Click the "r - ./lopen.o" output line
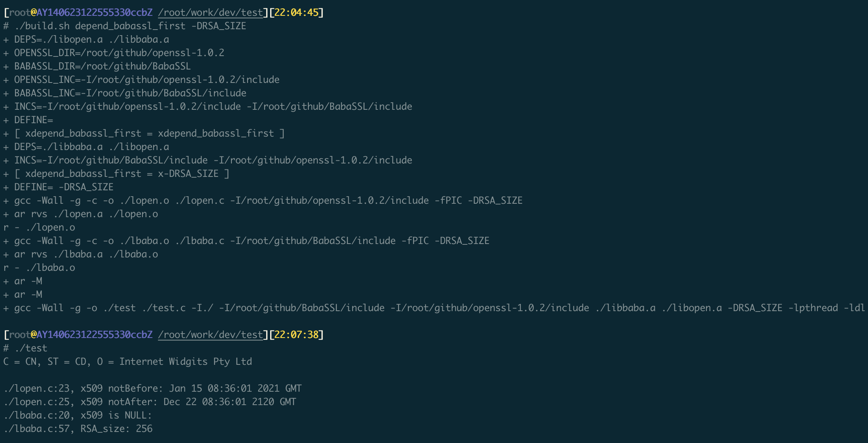 [39, 227]
